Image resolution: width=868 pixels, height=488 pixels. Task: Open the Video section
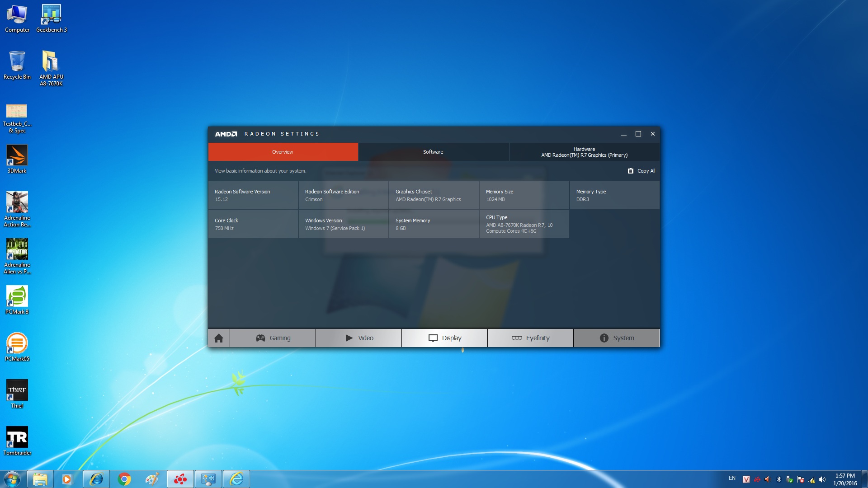(x=359, y=338)
